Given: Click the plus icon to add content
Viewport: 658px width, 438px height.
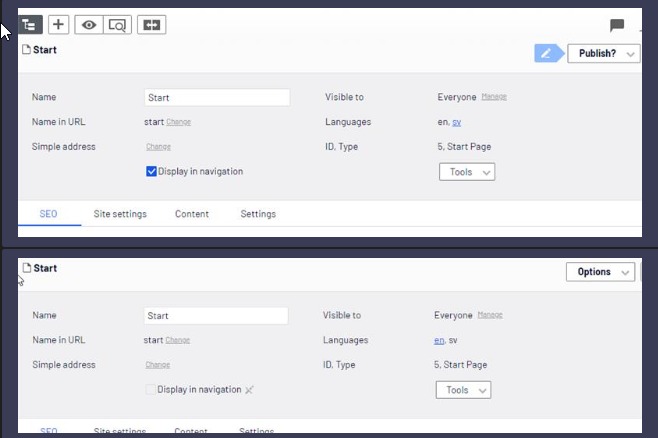Looking at the screenshot, I should pyautogui.click(x=58, y=24).
